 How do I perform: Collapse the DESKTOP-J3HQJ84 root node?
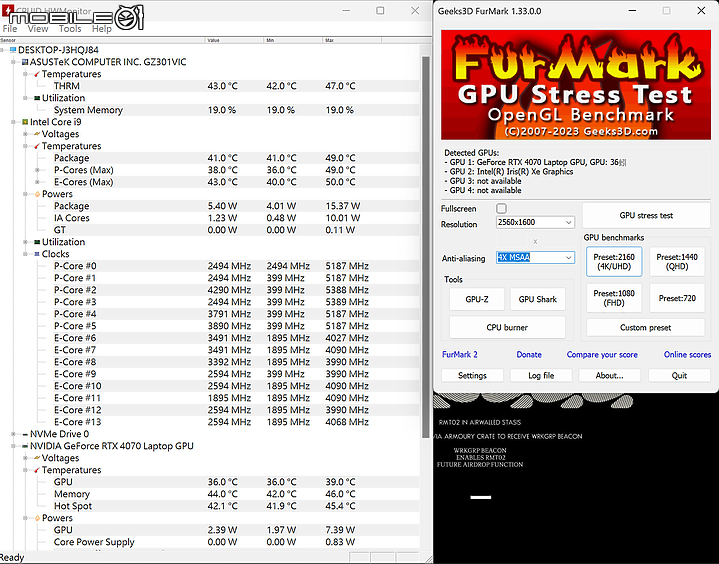[3, 50]
